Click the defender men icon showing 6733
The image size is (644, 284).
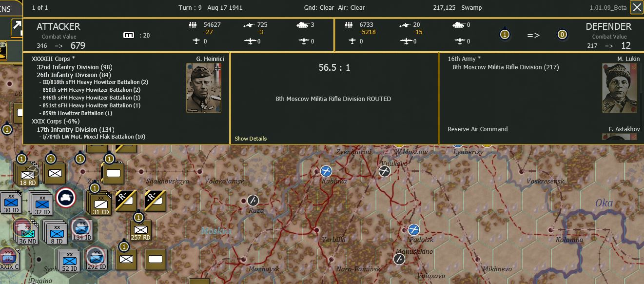coord(349,25)
